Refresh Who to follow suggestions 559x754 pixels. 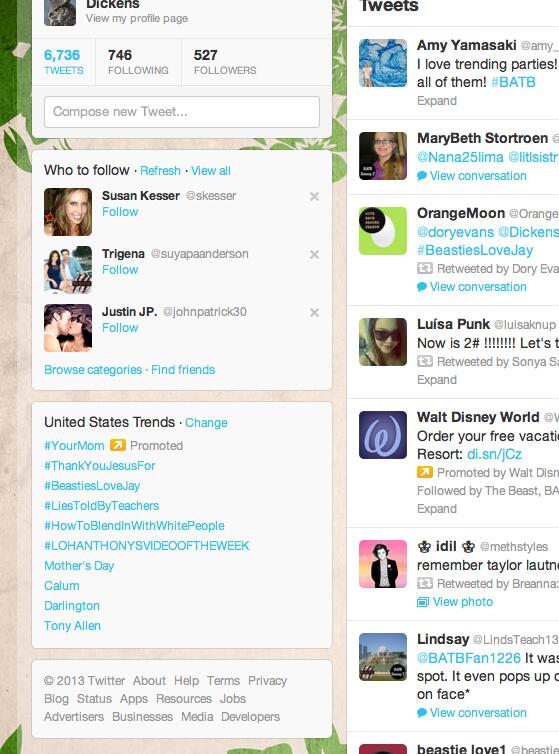pos(160,171)
